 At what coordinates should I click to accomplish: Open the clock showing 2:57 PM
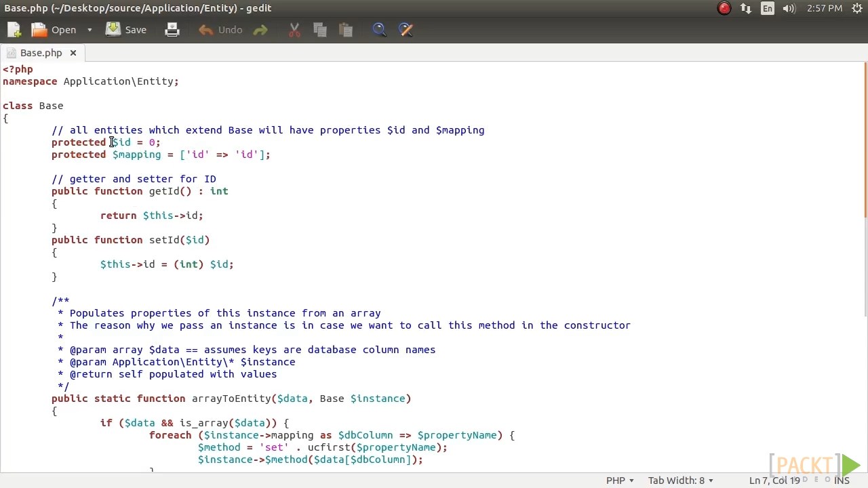click(x=825, y=8)
